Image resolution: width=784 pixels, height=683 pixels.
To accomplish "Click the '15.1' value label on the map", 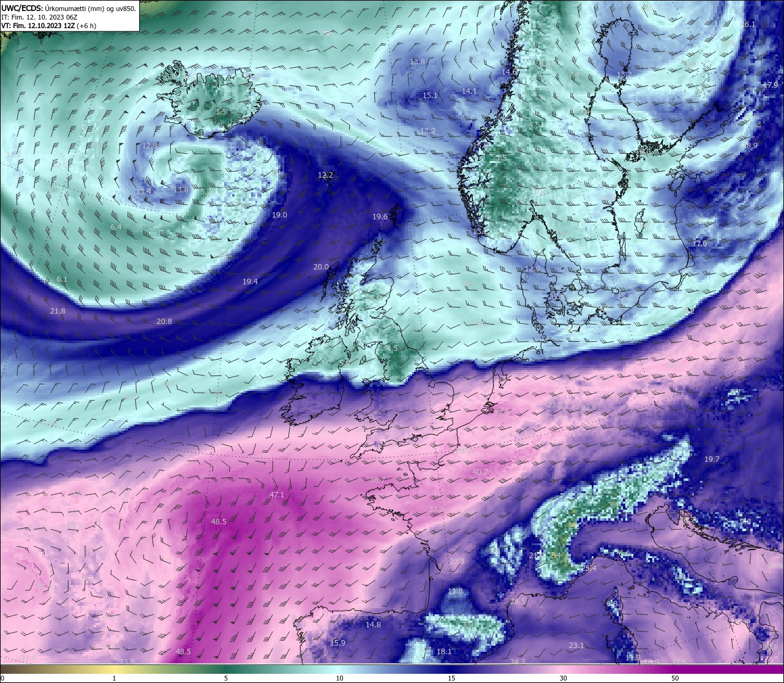I will click(430, 96).
